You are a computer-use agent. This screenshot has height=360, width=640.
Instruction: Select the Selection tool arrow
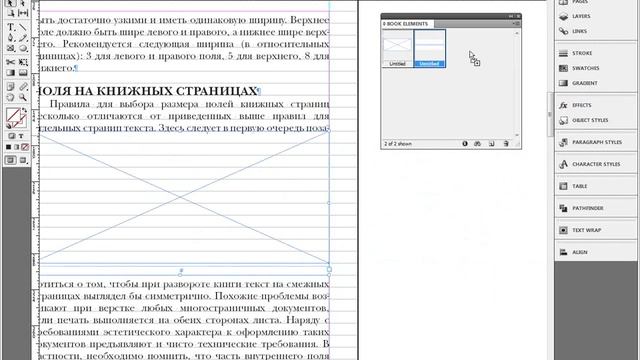(10, 3)
